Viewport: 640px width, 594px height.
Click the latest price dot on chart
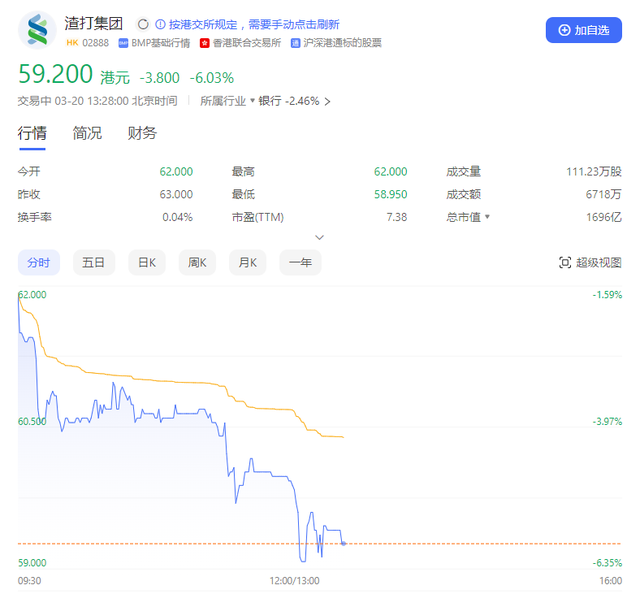[344, 543]
